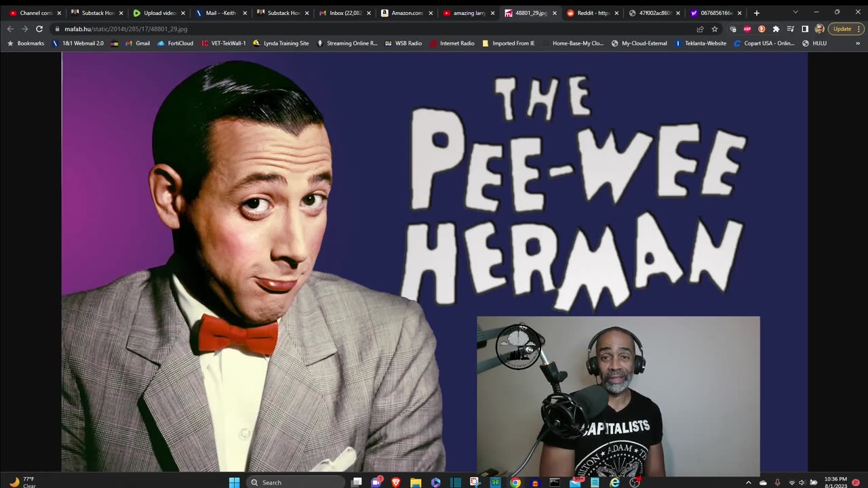This screenshot has width=868, height=488.
Task: Open the 77°F weather widget
Action: coord(22,483)
